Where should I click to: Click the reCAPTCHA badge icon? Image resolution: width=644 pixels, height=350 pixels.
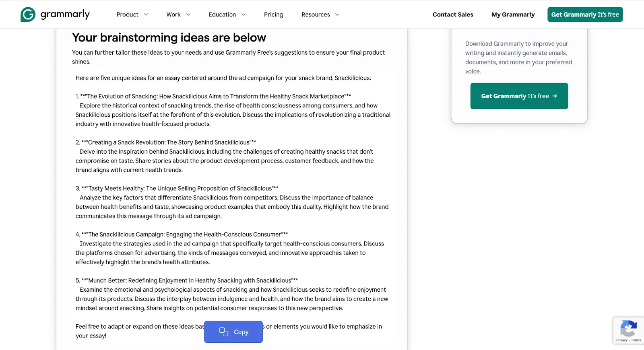(x=628, y=328)
